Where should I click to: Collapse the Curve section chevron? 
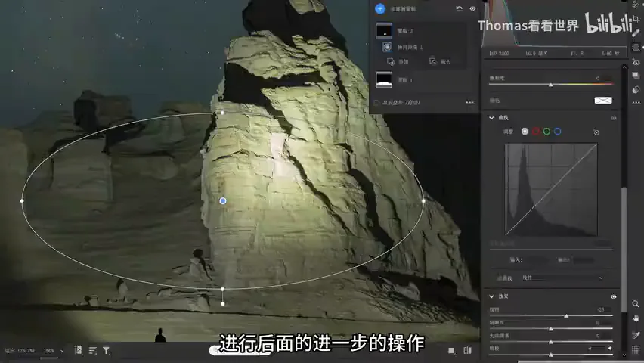491,118
